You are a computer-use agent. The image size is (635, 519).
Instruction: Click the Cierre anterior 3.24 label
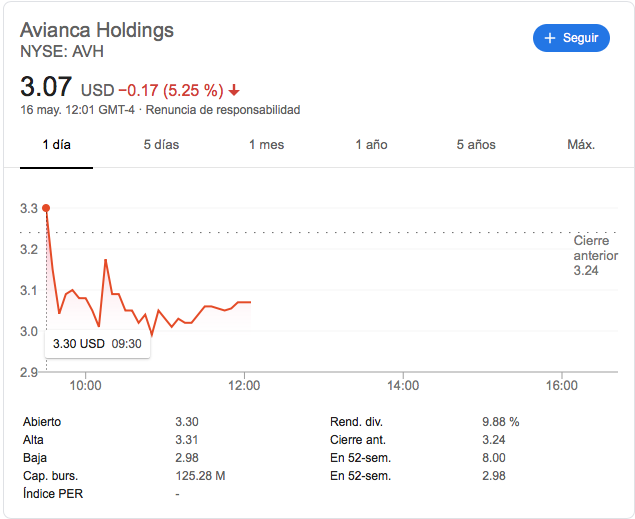(x=595, y=255)
